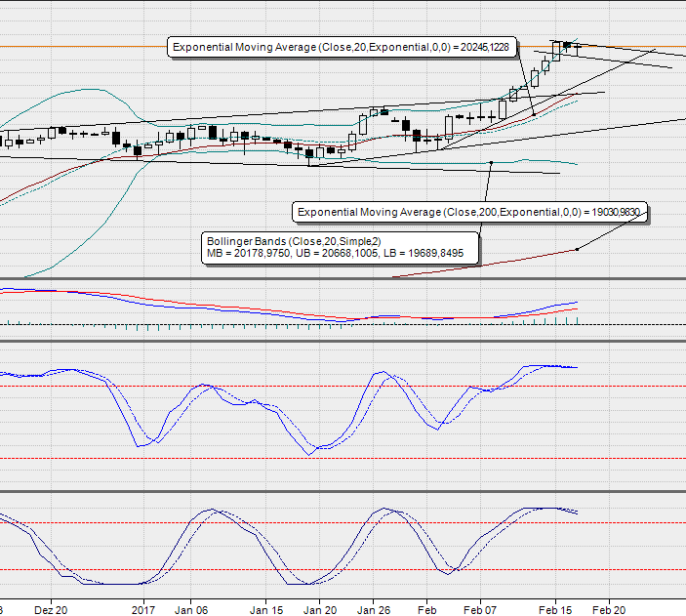Click the Bollinger Bands values label

(x=340, y=248)
